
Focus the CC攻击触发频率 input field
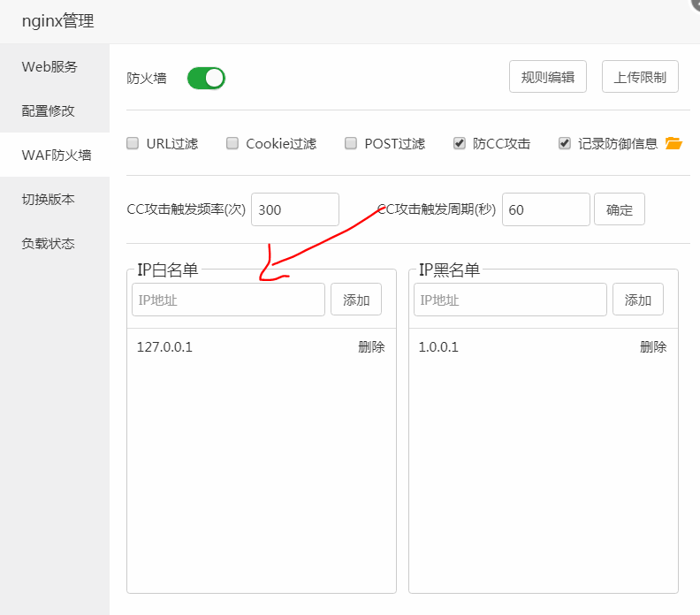point(294,209)
